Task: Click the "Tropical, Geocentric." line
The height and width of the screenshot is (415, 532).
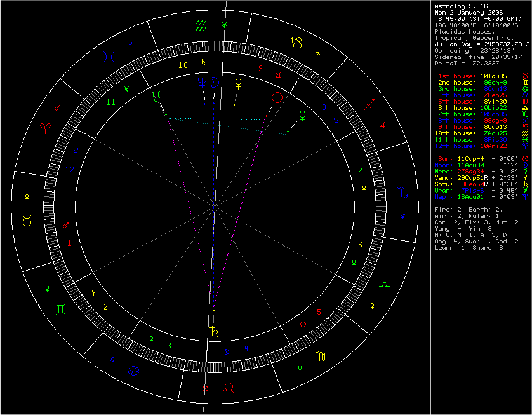Action: [x=474, y=38]
